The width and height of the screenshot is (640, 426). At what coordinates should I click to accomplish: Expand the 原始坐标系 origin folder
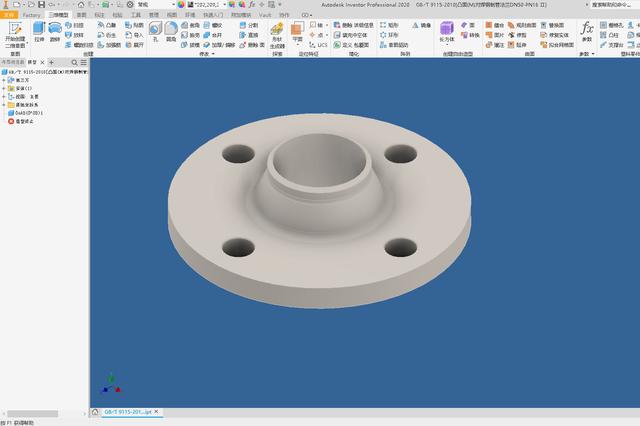pyautogui.click(x=4, y=105)
